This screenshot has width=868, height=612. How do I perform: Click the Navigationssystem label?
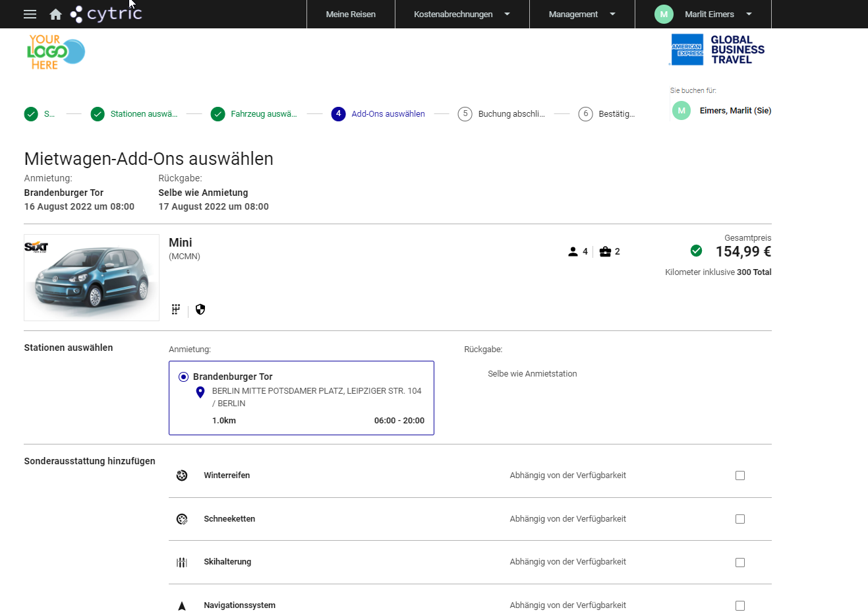(239, 605)
